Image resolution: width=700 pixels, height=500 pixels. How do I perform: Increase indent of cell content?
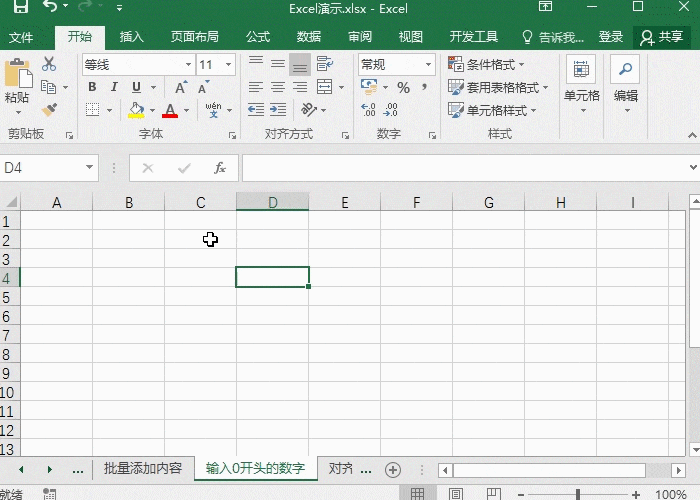point(278,110)
